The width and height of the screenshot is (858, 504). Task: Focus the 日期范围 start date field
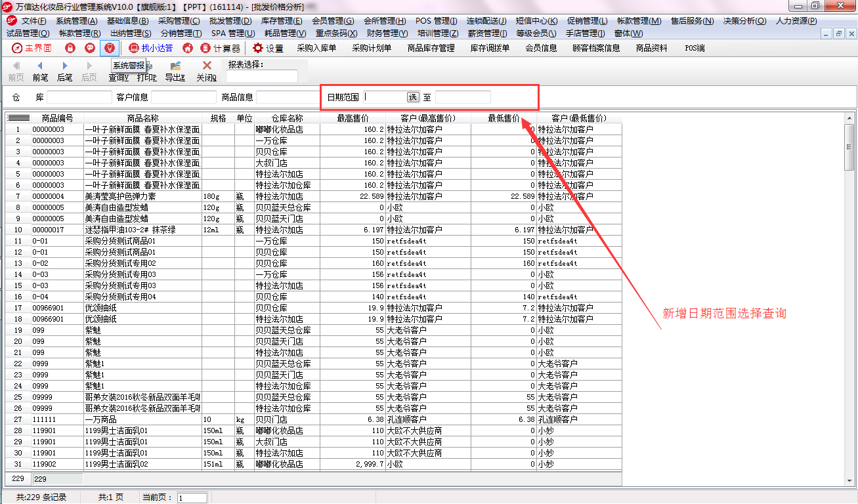[x=385, y=97]
